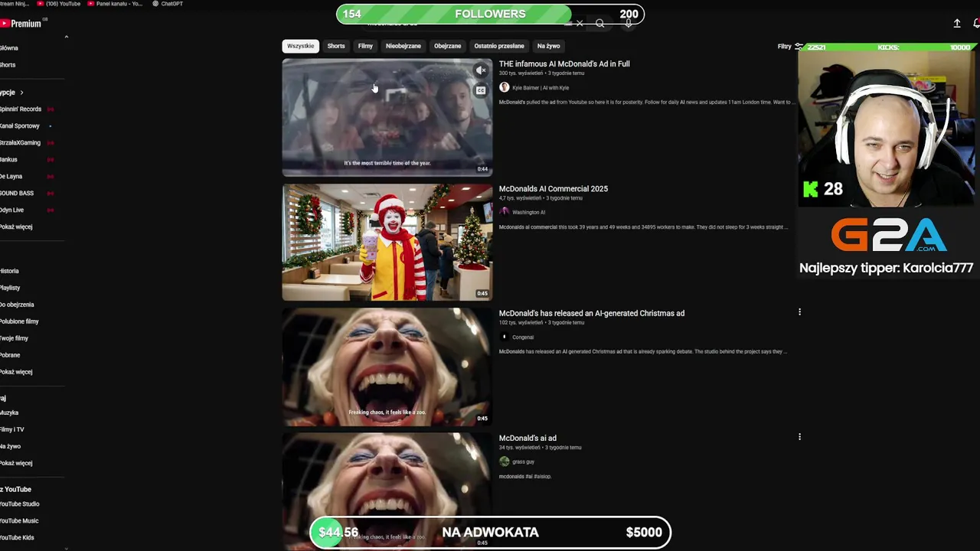Open Do obejrzenia in the sidebar

pyautogui.click(x=17, y=305)
